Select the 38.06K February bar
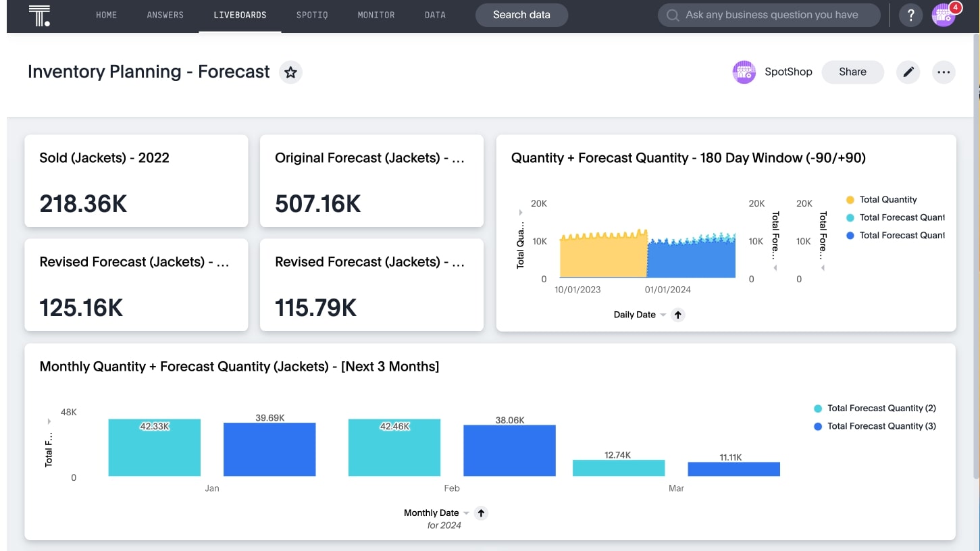 [509, 450]
